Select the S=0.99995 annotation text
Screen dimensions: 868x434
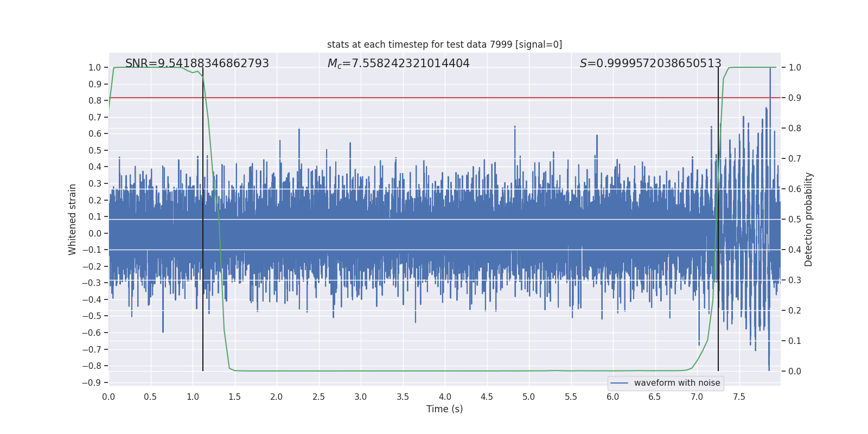click(650, 63)
